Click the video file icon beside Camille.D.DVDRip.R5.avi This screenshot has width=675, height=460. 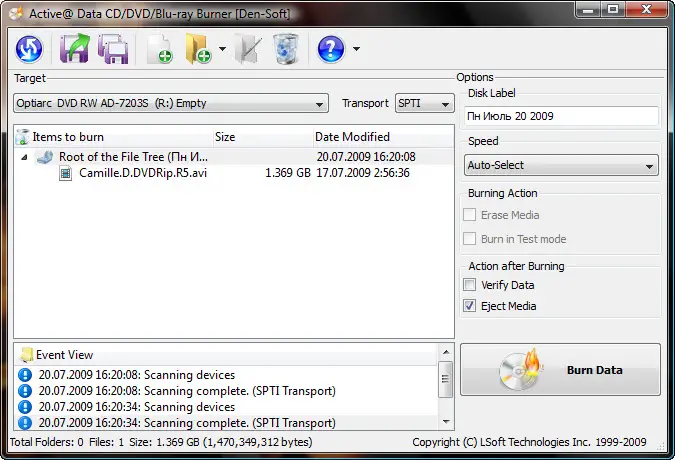pyautogui.click(x=65, y=173)
